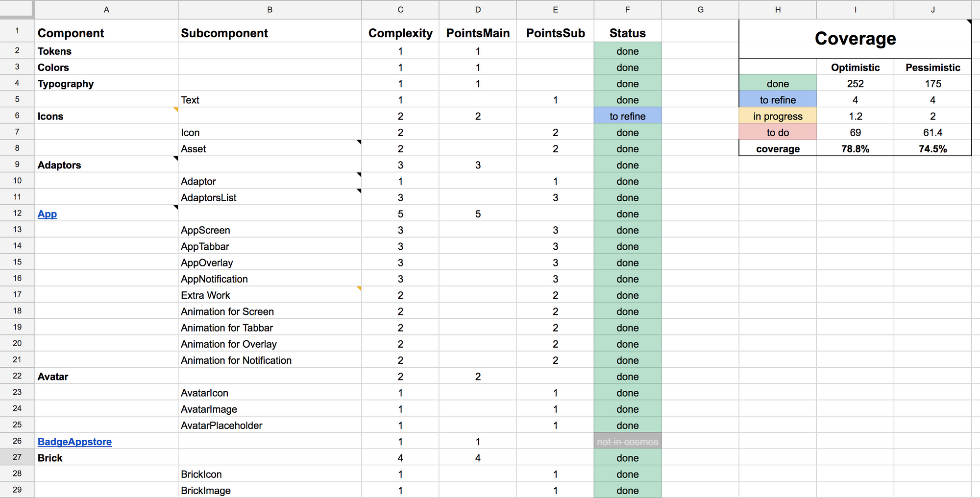Click the select-all corner box
980x498 pixels.
tap(17, 9)
